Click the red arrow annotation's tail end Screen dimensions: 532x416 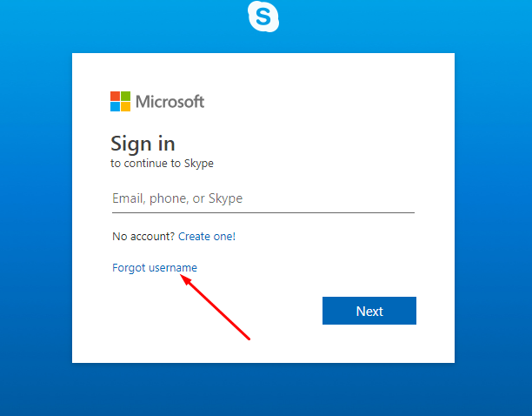(249, 339)
